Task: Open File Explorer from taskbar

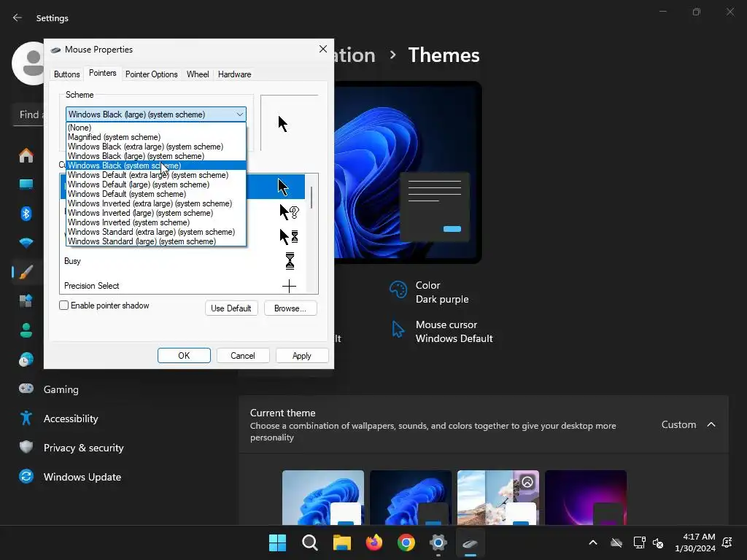Action: pos(341,542)
